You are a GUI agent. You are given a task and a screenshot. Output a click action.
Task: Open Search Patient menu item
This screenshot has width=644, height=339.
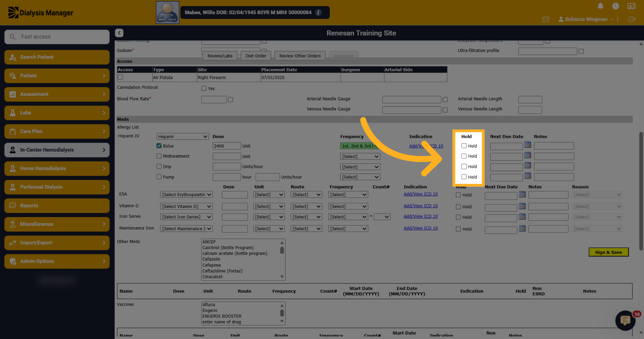(57, 57)
